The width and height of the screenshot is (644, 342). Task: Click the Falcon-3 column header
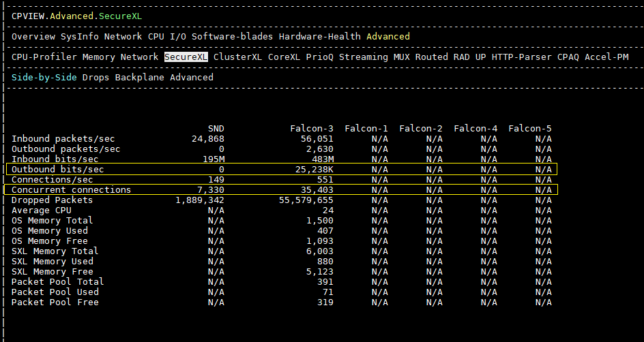click(312, 128)
